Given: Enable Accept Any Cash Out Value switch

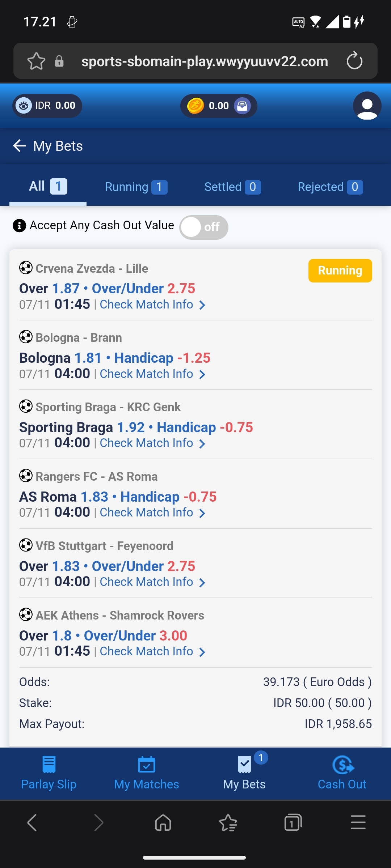Looking at the screenshot, I should point(204,227).
